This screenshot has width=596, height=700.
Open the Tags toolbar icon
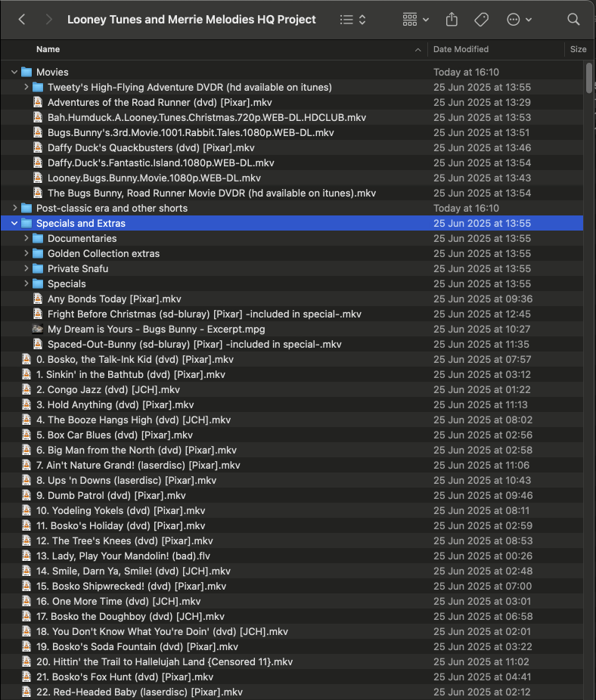tap(481, 20)
